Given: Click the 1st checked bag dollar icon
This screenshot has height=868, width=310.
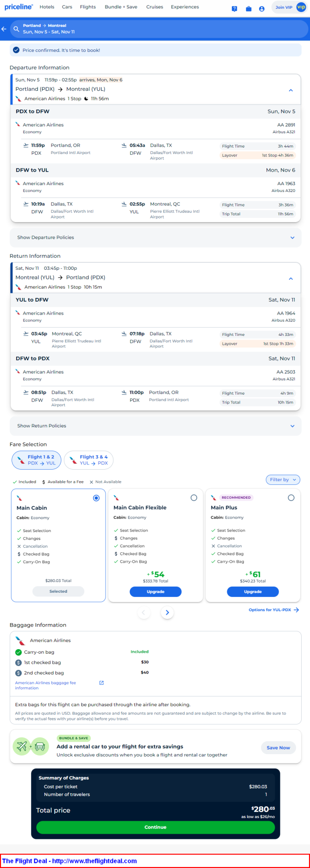Looking at the screenshot, I should 19,663.
